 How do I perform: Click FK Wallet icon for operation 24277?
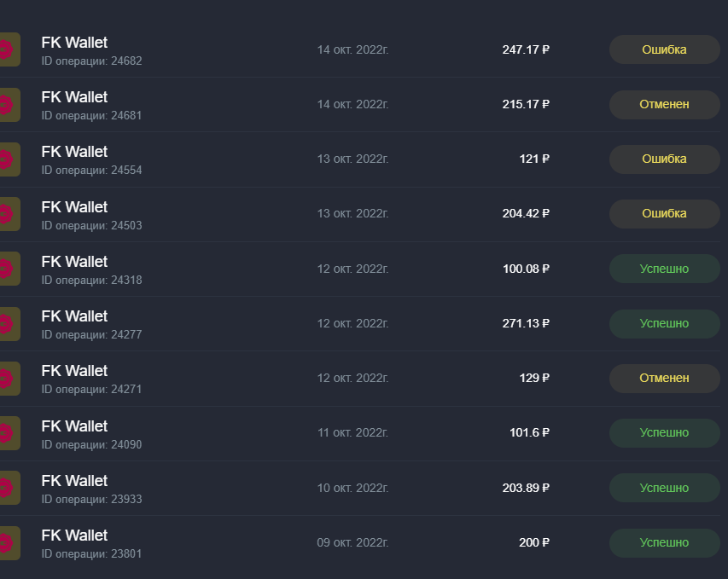point(9,324)
